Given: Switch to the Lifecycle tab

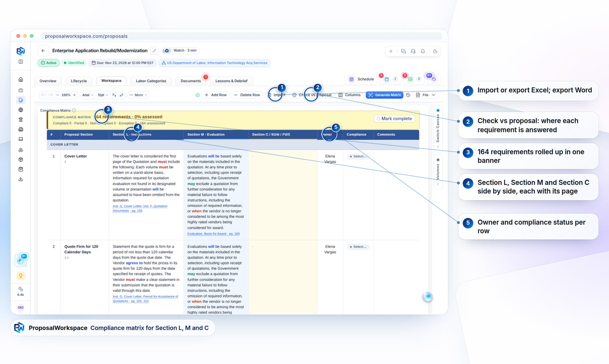Looking at the screenshot, I should click(79, 81).
